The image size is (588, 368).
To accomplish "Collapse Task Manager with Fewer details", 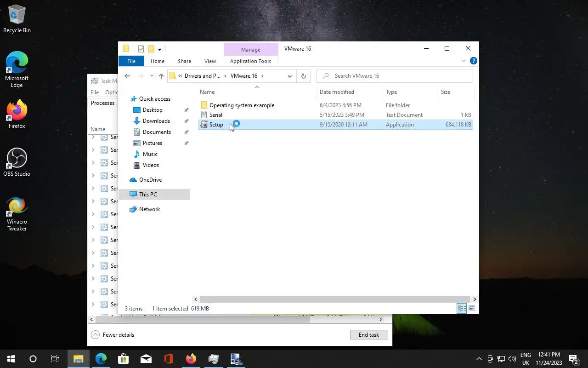I will [113, 335].
